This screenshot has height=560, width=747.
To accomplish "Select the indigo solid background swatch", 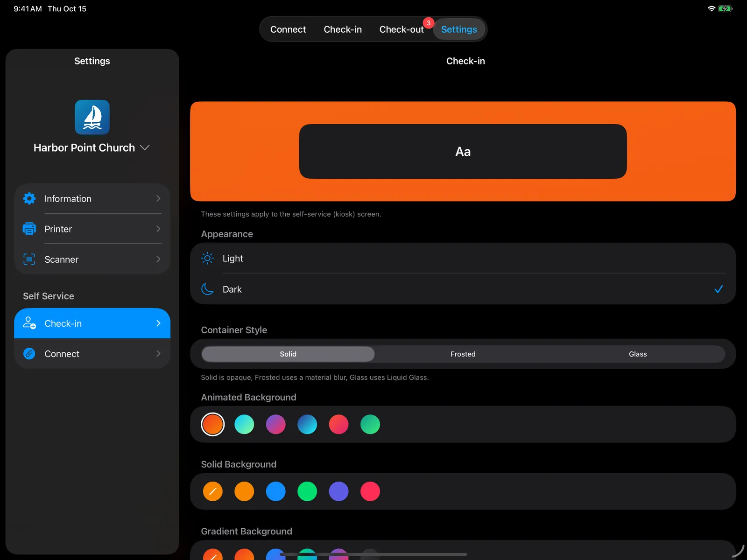I will click(338, 491).
